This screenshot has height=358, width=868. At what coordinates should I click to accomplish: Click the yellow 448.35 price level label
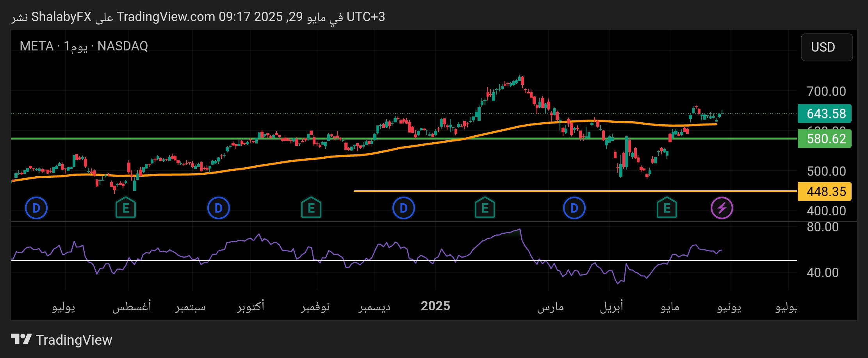point(825,192)
